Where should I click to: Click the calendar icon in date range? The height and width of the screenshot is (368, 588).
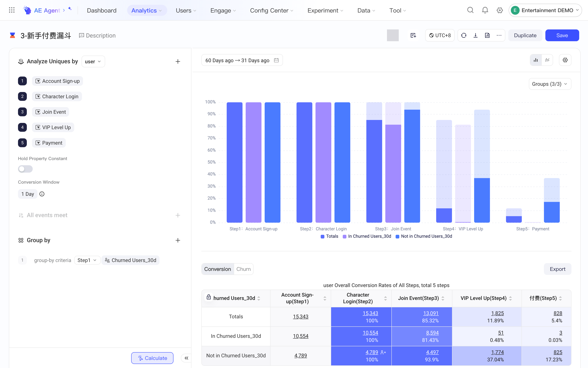pyautogui.click(x=276, y=60)
